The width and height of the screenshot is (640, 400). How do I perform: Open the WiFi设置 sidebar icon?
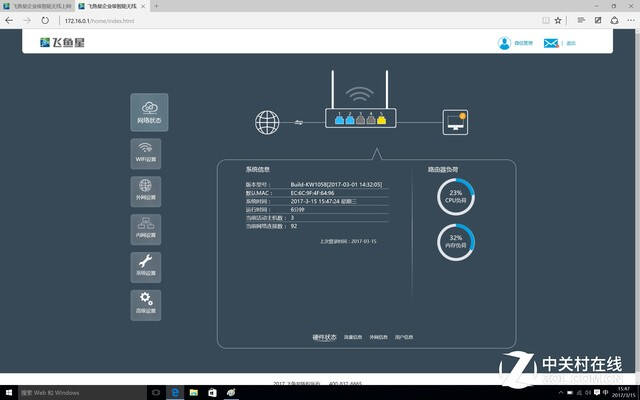click(146, 153)
